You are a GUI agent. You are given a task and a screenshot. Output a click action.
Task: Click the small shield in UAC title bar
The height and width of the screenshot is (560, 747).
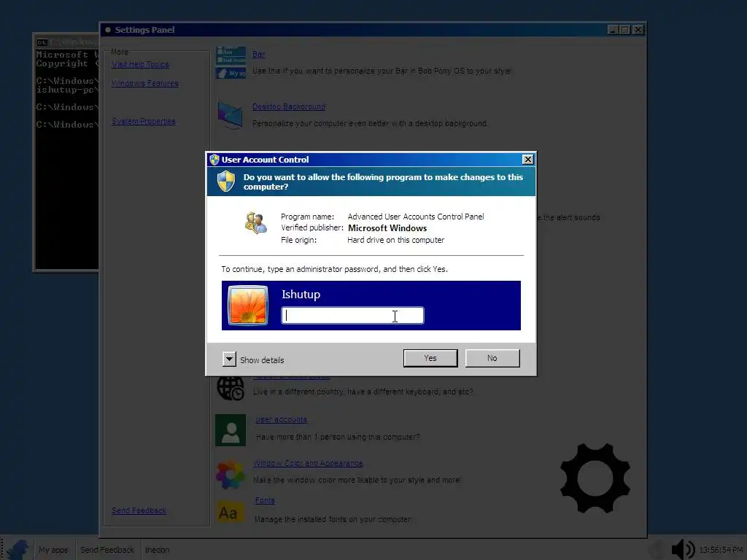click(214, 160)
